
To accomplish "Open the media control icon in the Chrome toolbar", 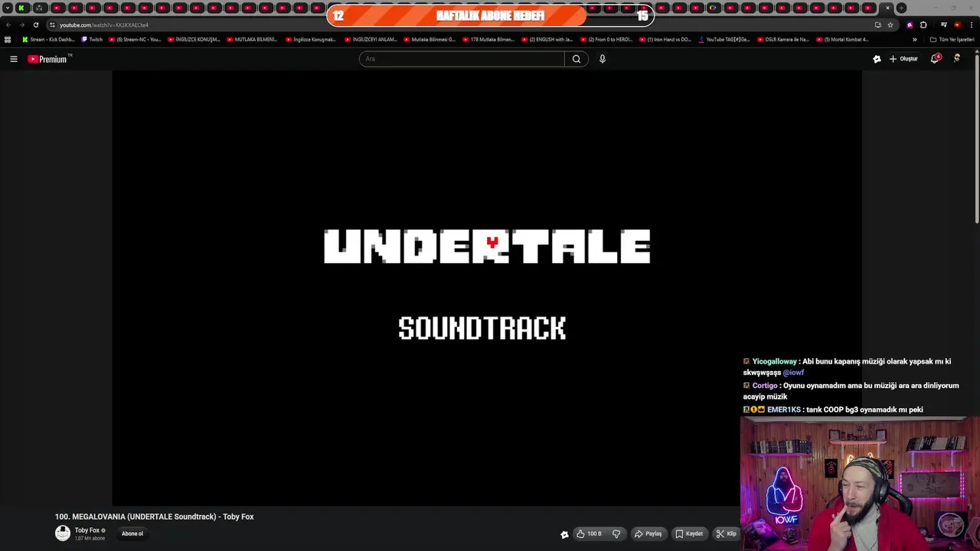I will point(943,24).
